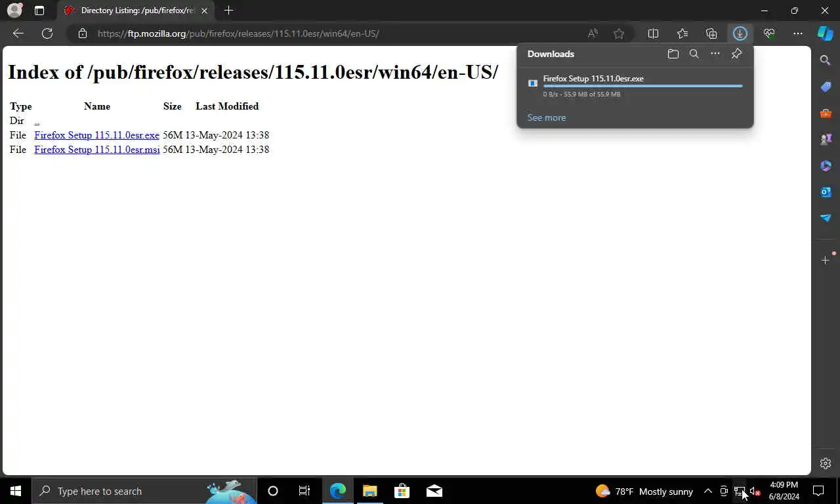Viewport: 840px width, 504px height.
Task: Open sidebar Games chess icon
Action: pos(826,139)
